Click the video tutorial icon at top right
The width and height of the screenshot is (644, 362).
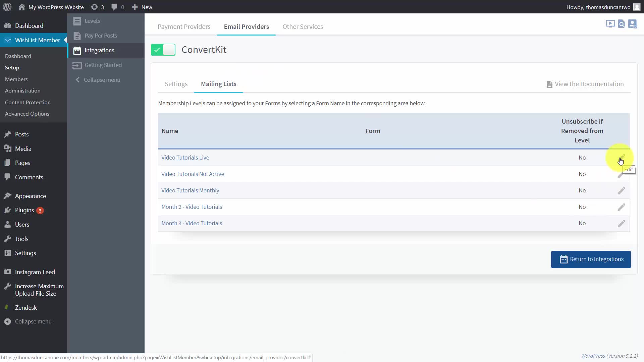tap(610, 24)
